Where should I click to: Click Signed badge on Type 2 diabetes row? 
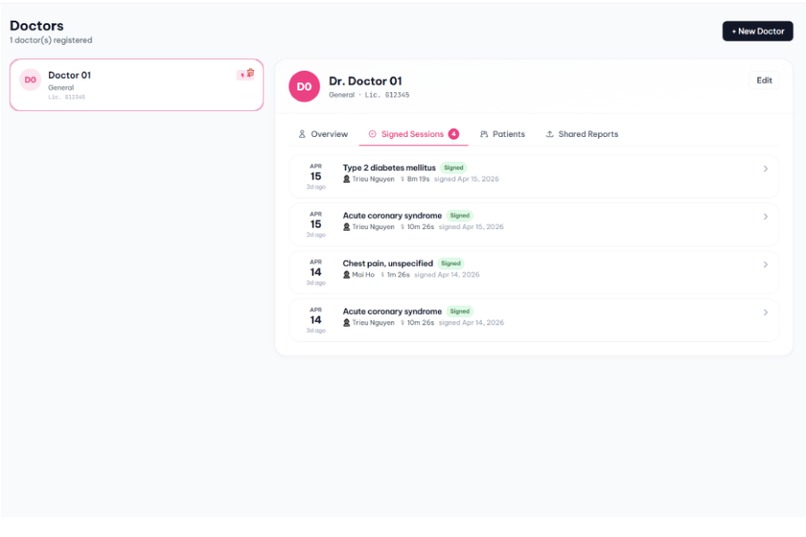coord(453,168)
